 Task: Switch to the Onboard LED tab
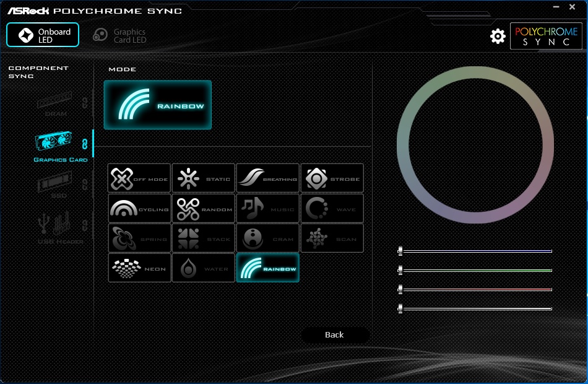[x=43, y=35]
